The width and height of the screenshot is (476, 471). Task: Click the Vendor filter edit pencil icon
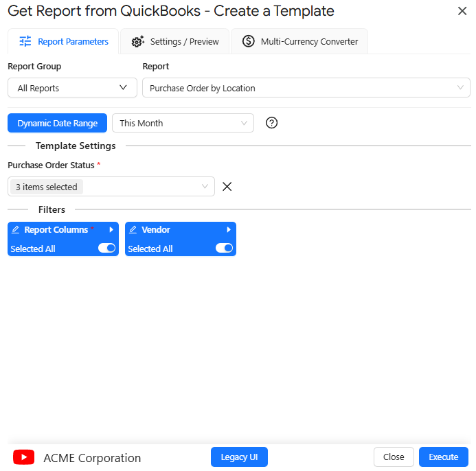[x=133, y=230]
